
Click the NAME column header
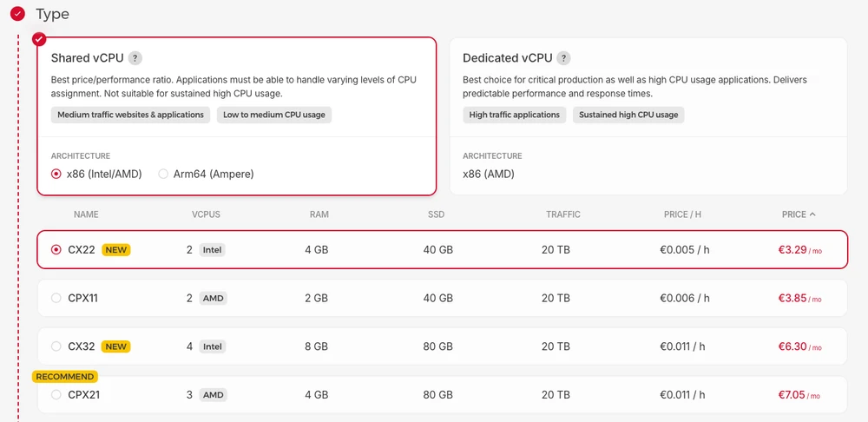pos(86,214)
